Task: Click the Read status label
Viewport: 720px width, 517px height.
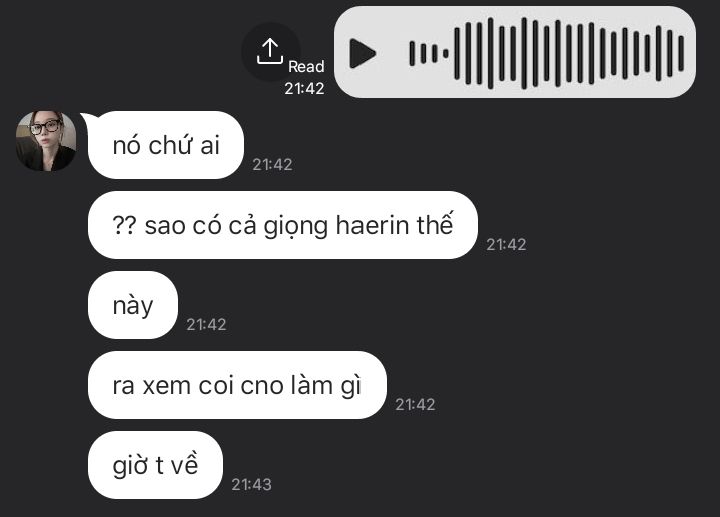Action: tap(306, 67)
